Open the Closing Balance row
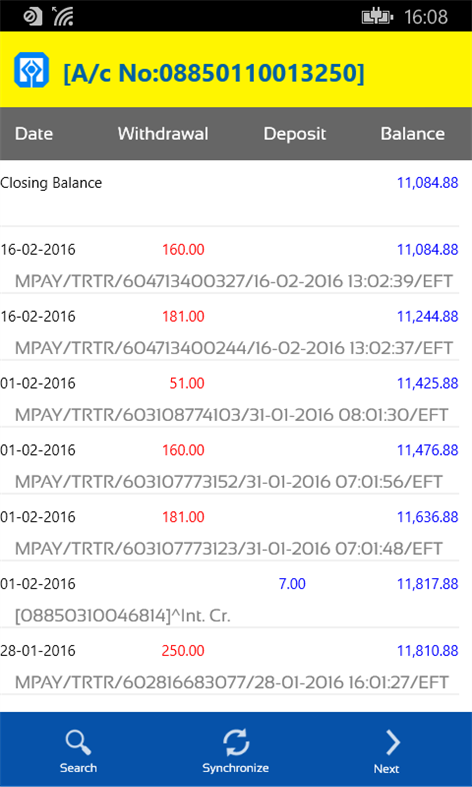472x787 pixels. pos(229,193)
